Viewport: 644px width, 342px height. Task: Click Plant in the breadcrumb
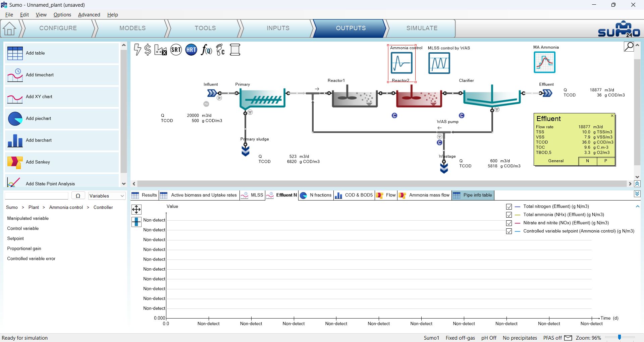coord(34,207)
